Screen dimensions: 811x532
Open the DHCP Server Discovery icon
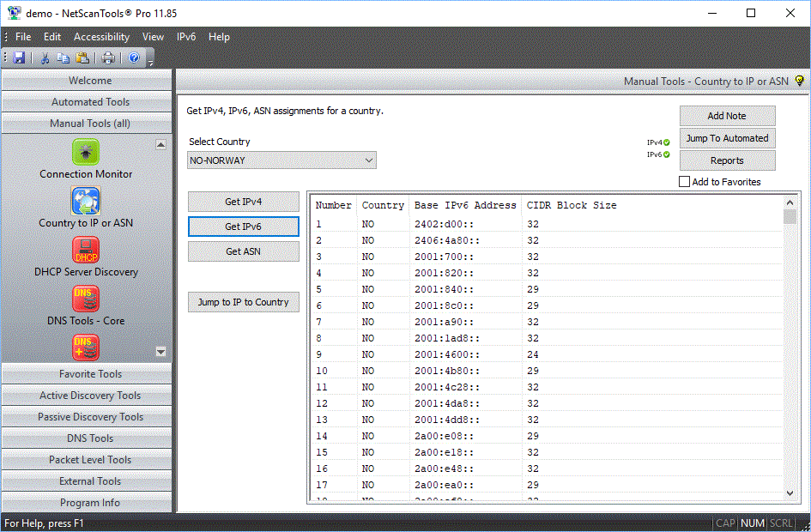click(x=86, y=250)
